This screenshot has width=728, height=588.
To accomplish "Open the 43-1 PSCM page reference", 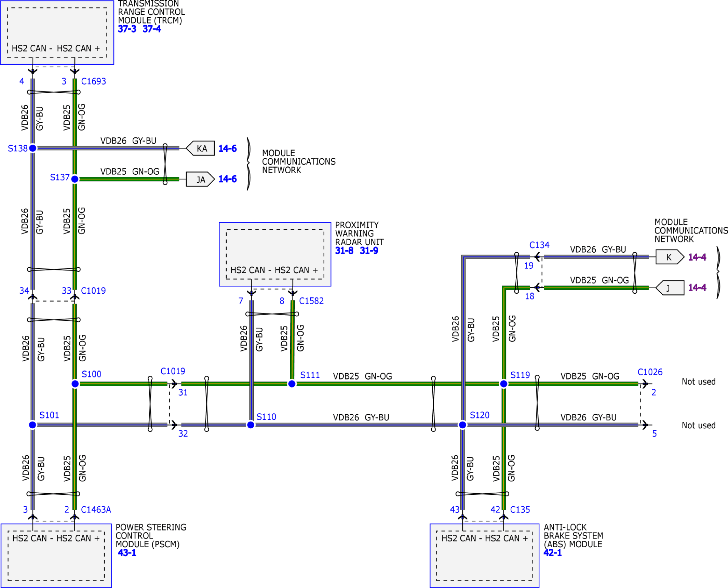I will click(x=127, y=553).
